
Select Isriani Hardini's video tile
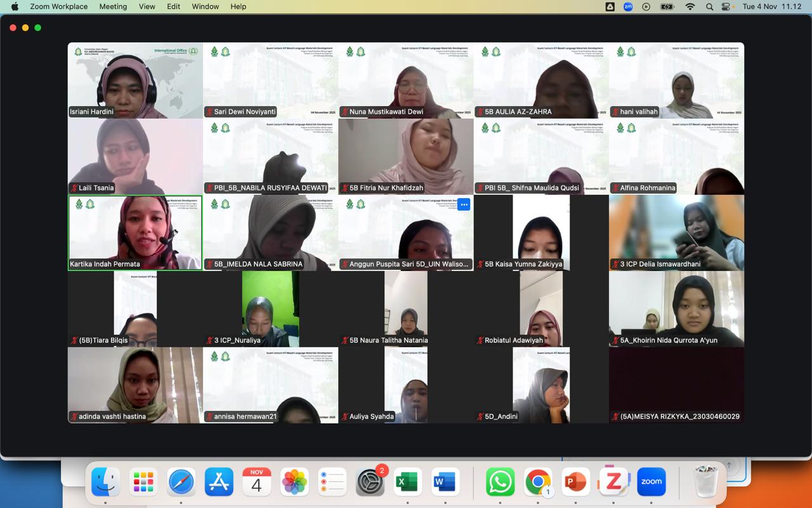coord(135,80)
